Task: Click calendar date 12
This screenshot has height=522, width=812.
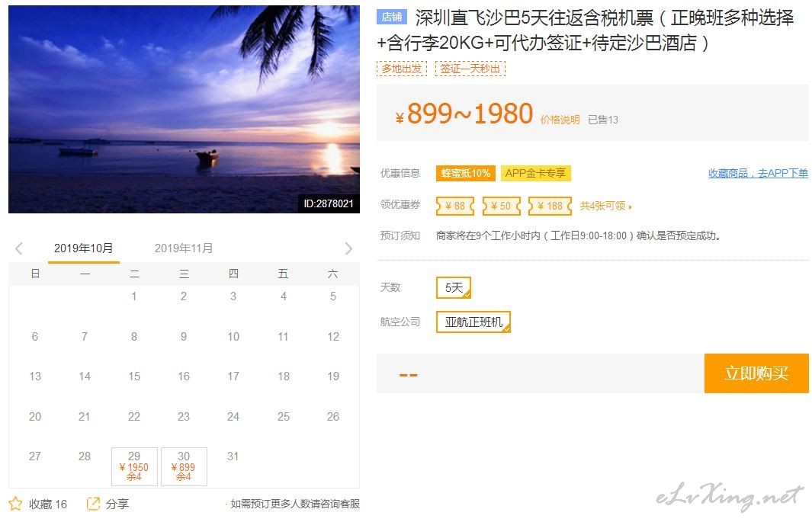Action: pyautogui.click(x=333, y=337)
